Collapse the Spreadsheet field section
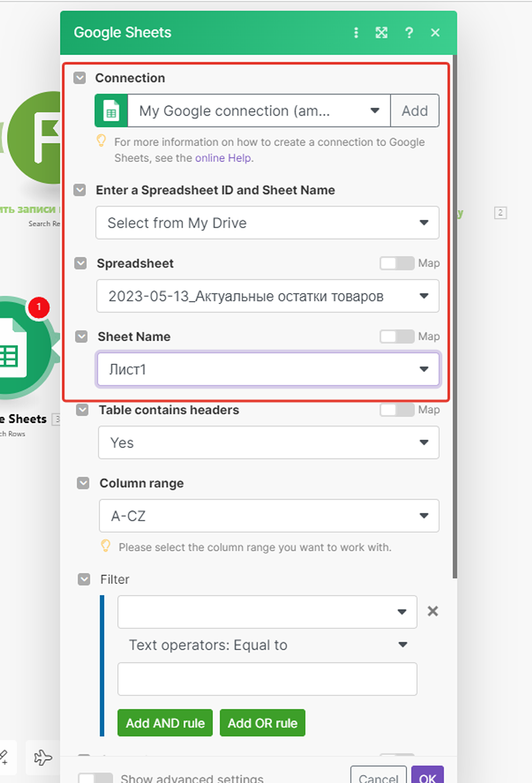This screenshot has width=532, height=783. [81, 264]
